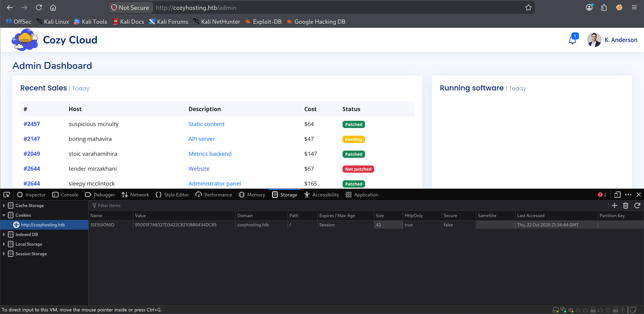The width and height of the screenshot is (644, 314).
Task: Open the Firefox account icon
Action: [589, 7]
